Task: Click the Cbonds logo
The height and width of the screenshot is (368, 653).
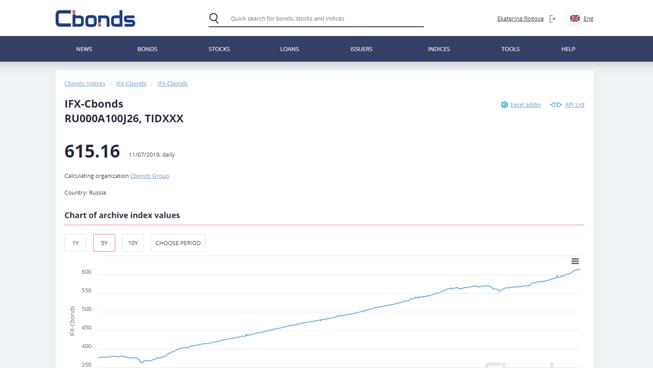Action: tap(95, 19)
